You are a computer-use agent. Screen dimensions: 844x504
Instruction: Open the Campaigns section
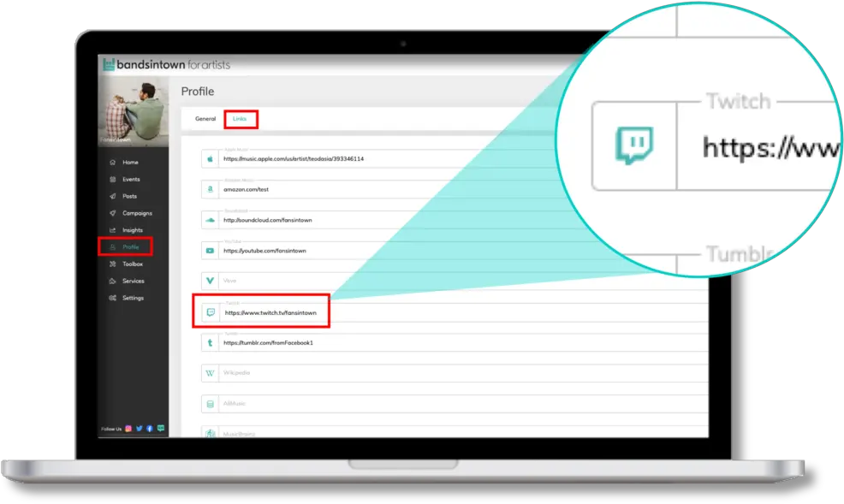click(136, 213)
